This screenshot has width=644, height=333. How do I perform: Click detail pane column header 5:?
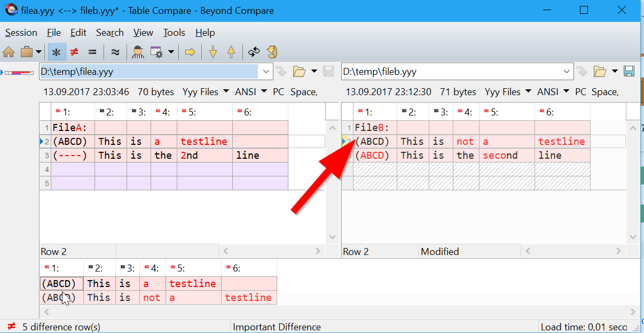[x=193, y=268]
